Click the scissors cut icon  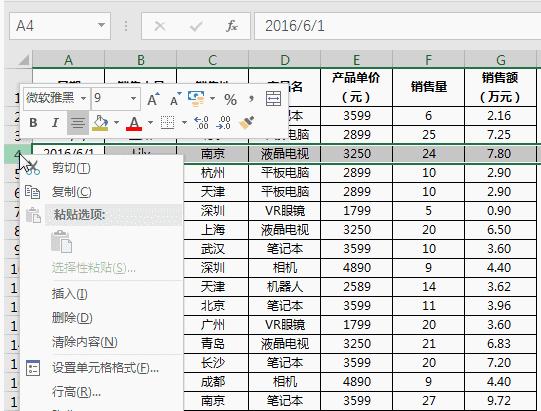click(32, 168)
